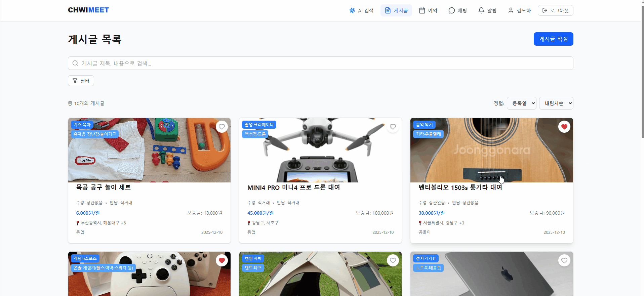The width and height of the screenshot is (644, 296).
Task: Open 벤티볼리오 1503s 통기타 대여 title
Action: point(460,187)
